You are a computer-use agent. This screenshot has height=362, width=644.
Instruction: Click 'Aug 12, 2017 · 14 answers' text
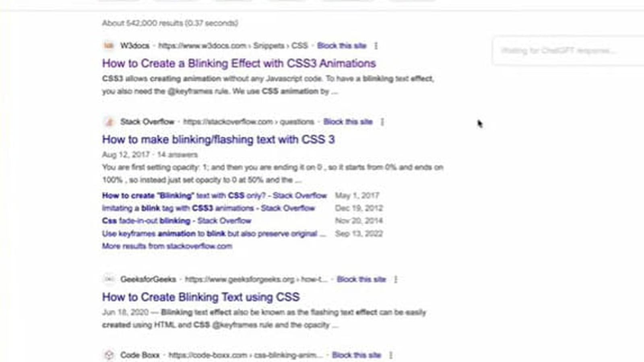click(x=150, y=154)
